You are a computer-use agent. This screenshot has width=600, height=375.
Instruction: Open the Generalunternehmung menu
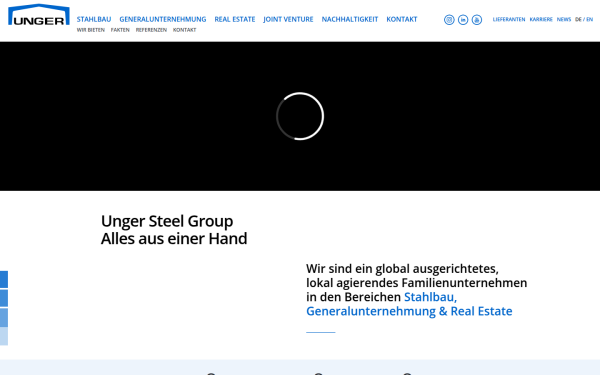click(x=163, y=19)
